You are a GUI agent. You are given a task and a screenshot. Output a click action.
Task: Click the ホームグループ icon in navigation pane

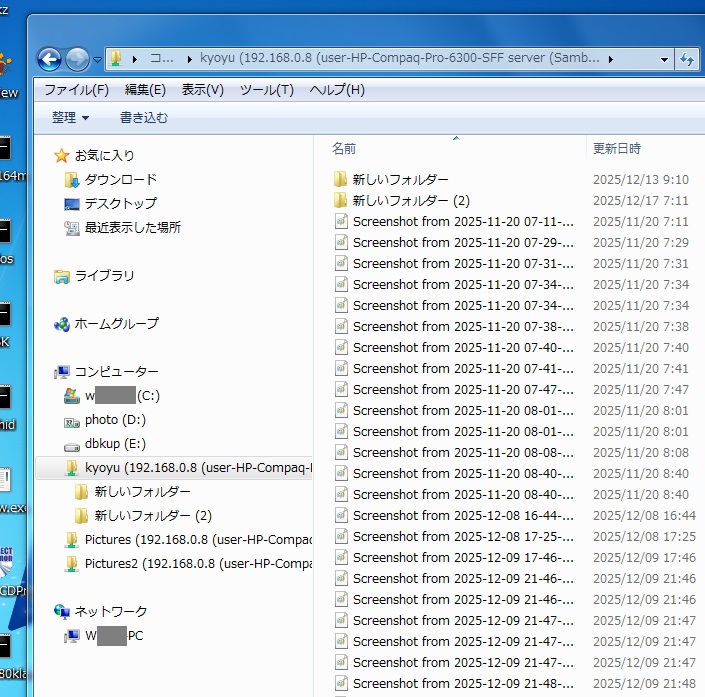tap(62, 324)
